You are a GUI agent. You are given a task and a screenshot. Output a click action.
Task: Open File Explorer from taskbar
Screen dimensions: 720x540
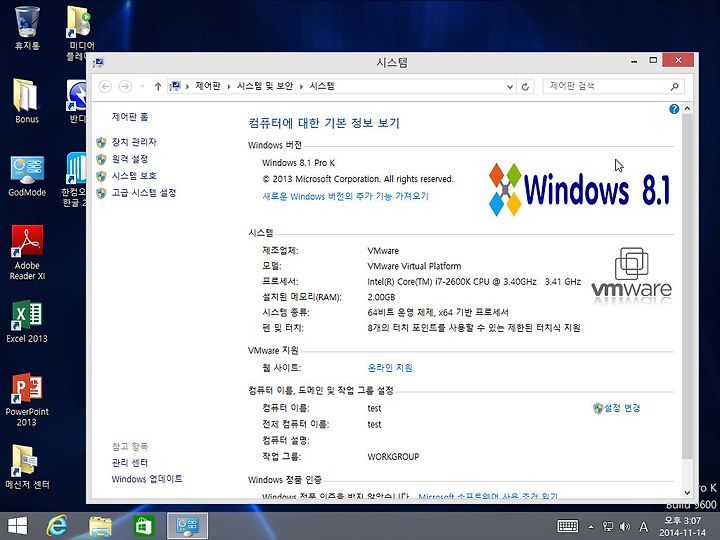pos(100,526)
